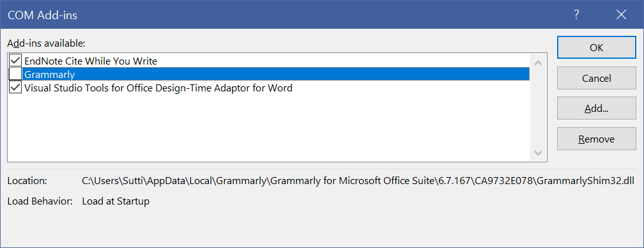
Task: Confirm with the OK button
Action: click(596, 48)
